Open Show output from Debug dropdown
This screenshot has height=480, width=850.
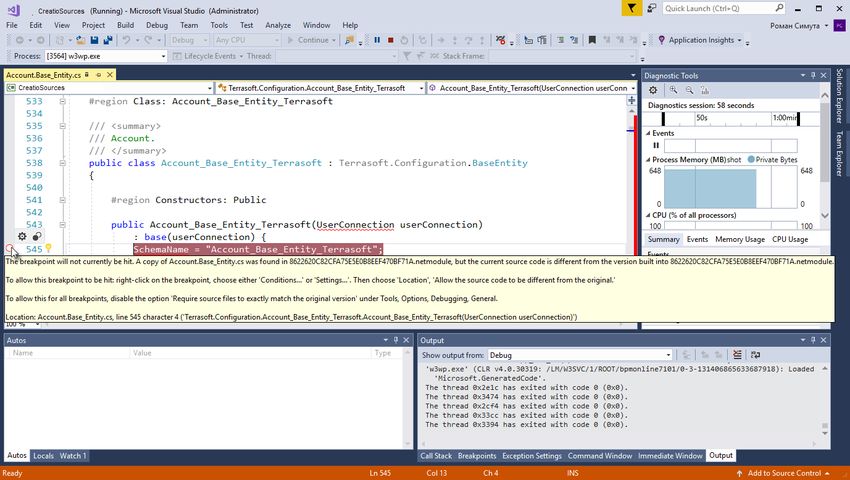click(668, 355)
